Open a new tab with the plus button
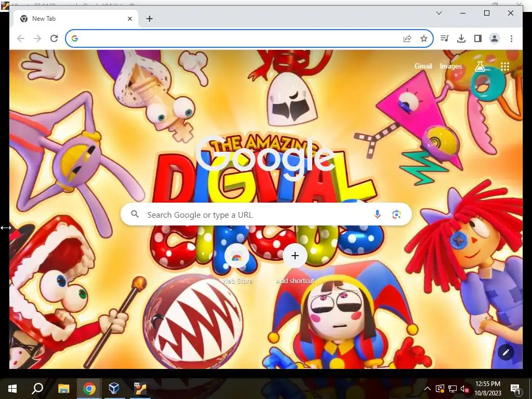Viewport: 532px width, 399px height. pos(149,19)
